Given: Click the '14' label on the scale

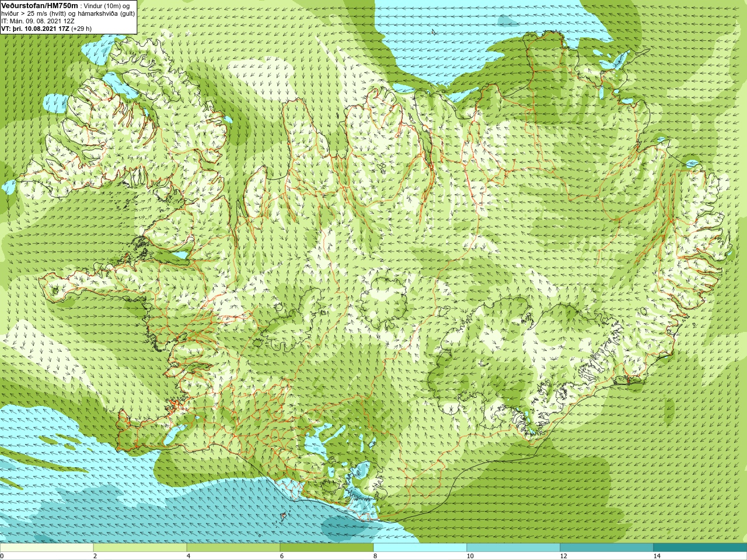Looking at the screenshot, I should [657, 556].
